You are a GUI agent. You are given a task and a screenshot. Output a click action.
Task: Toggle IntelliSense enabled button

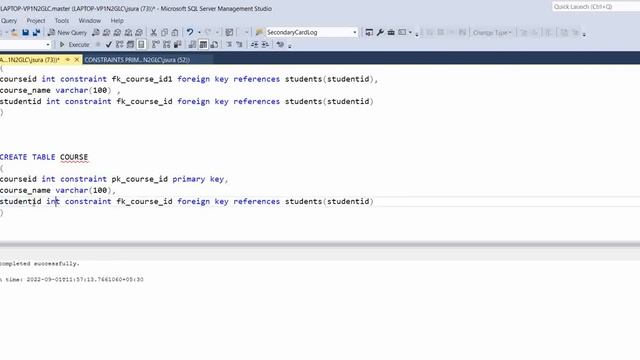(141, 44)
